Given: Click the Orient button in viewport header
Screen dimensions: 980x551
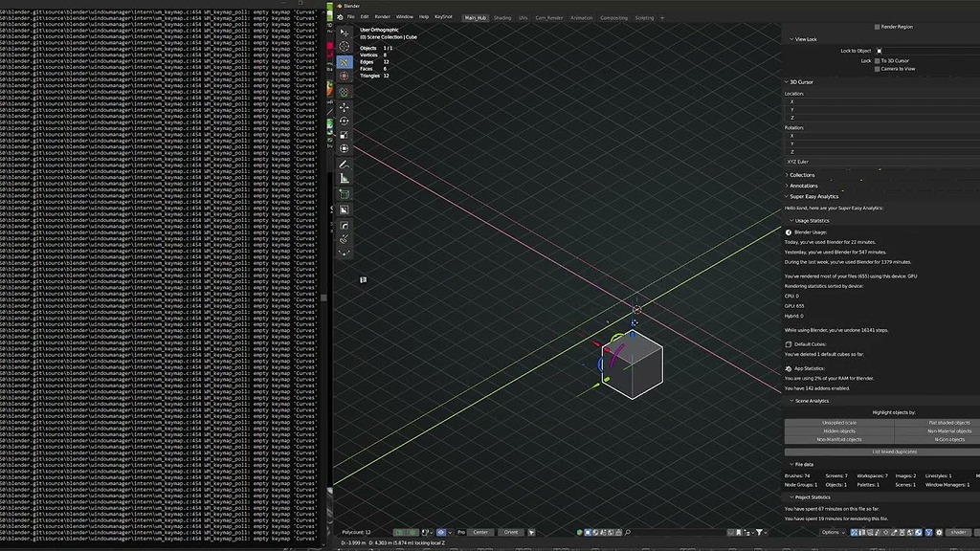Looking at the screenshot, I should [511, 532].
